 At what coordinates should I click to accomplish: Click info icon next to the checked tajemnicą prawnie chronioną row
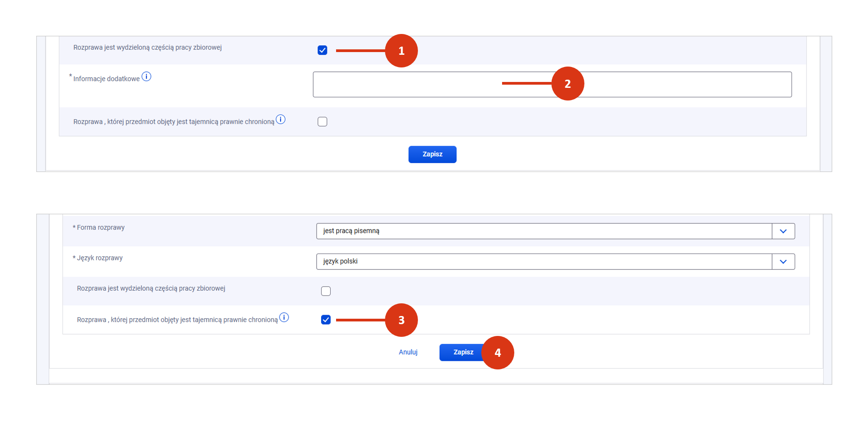point(284,317)
